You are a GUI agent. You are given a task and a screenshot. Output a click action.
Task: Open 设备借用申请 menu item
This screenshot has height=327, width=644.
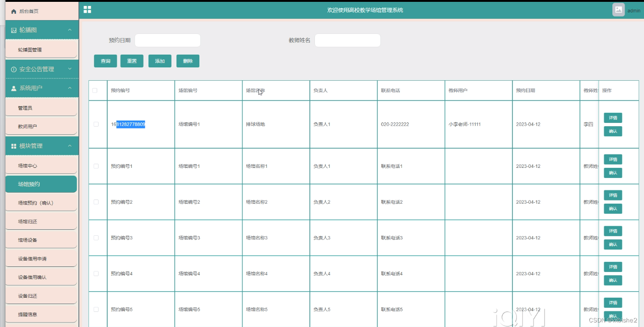coord(41,259)
